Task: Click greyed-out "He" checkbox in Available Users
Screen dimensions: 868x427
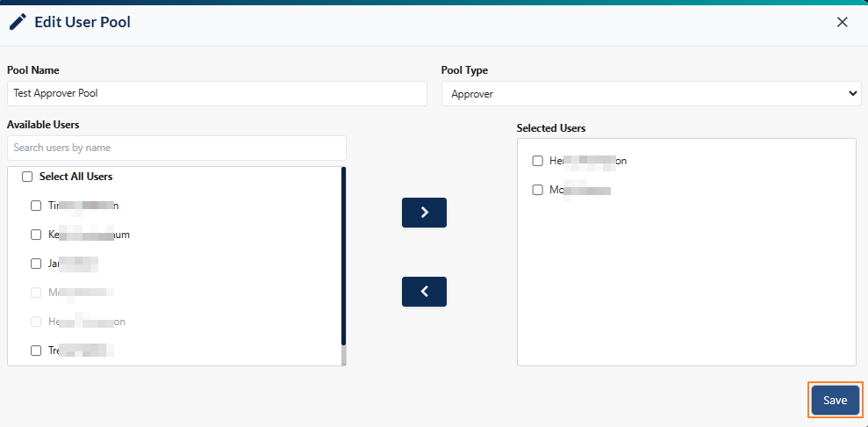Action: (x=36, y=322)
